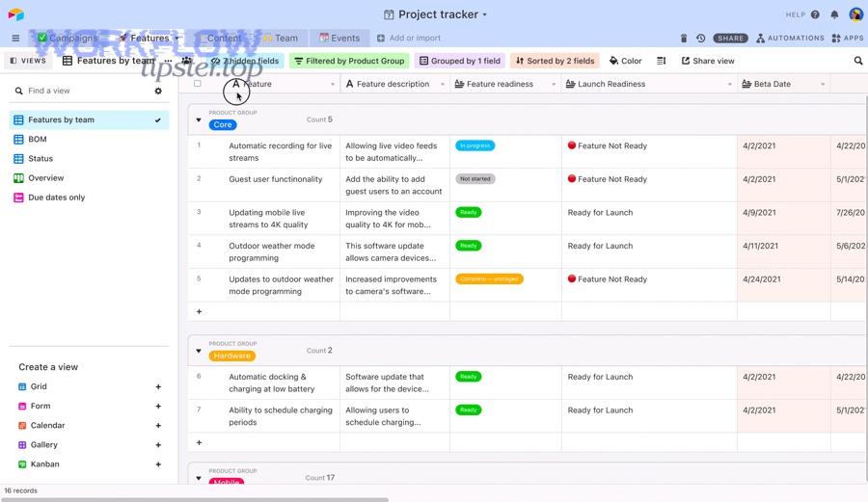Open the Help question mark icon
This screenshot has height=502, width=868.
pyautogui.click(x=815, y=14)
